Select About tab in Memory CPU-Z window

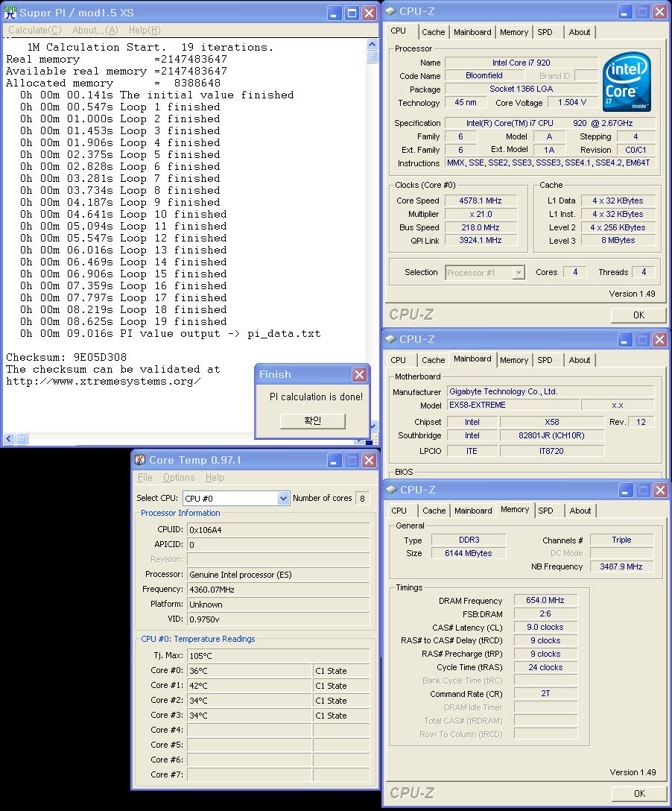pos(580,511)
